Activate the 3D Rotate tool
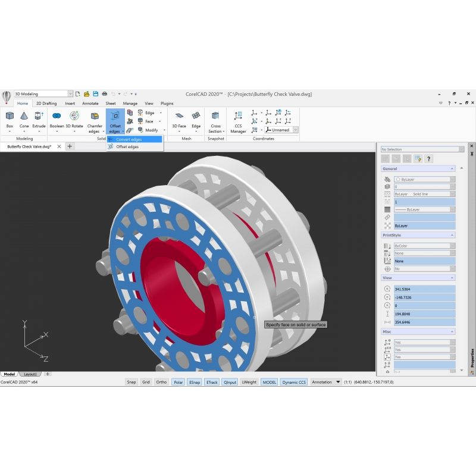The height and width of the screenshot is (476, 476). click(x=74, y=120)
